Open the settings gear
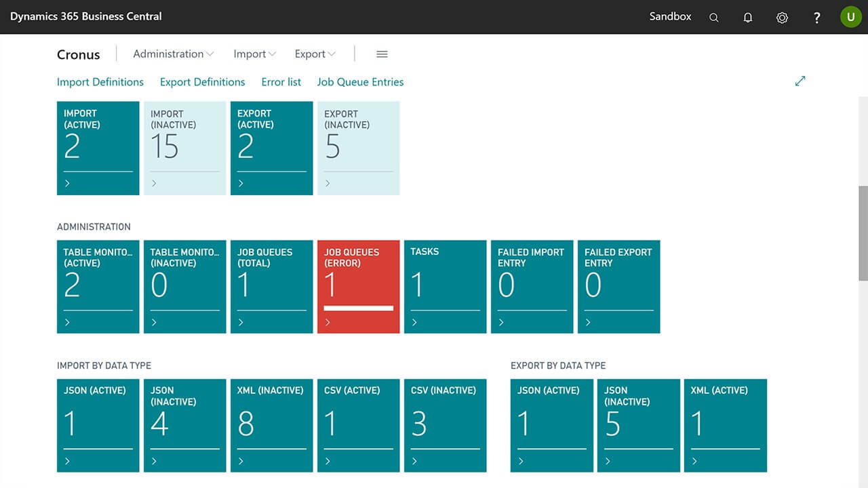868x488 pixels. (x=782, y=18)
